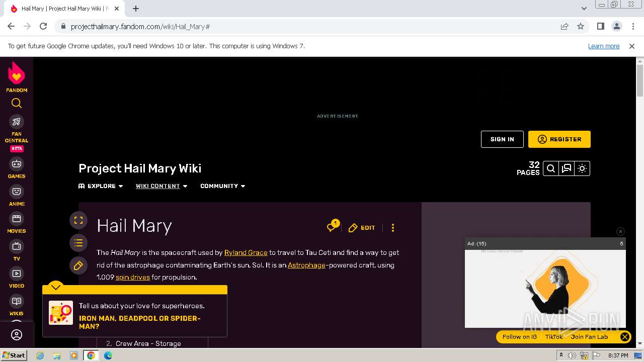Open the Windows Start menu
Image resolution: width=644 pixels, height=362 pixels.
[14, 355]
